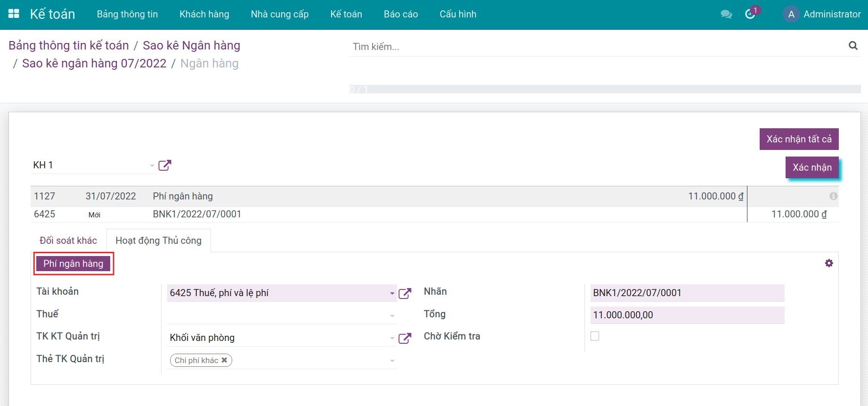The height and width of the screenshot is (406, 868).
Task: Click the search magnifier icon
Action: [x=852, y=46]
